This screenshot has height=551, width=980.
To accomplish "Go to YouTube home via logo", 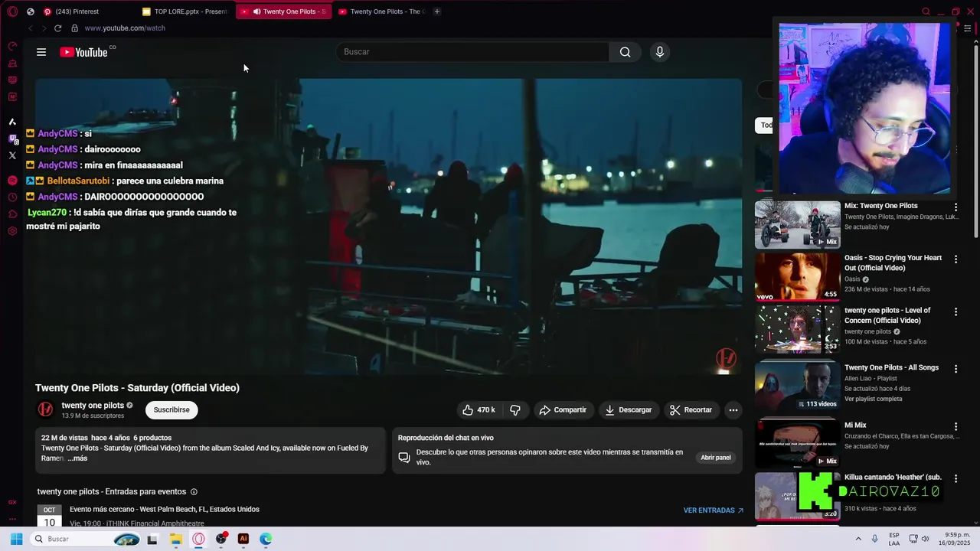I will [83, 52].
